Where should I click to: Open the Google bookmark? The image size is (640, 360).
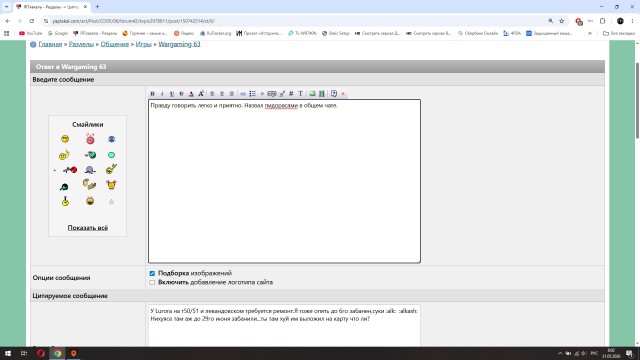(x=58, y=33)
